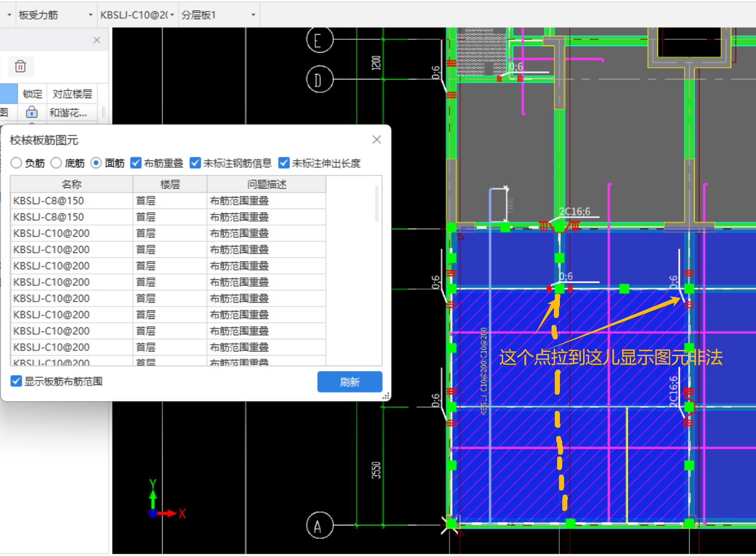Click the 名称 column header
Viewport: 756px width, 556px height.
pos(72,184)
